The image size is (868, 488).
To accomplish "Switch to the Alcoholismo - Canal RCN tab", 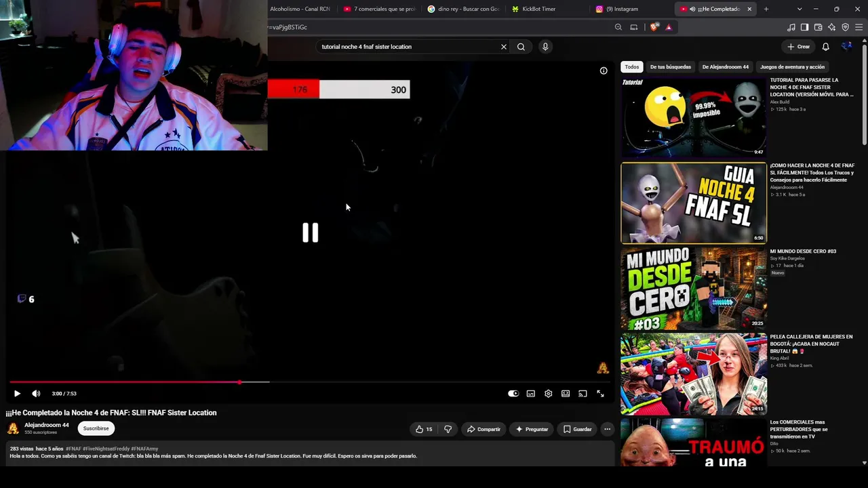I will (300, 9).
